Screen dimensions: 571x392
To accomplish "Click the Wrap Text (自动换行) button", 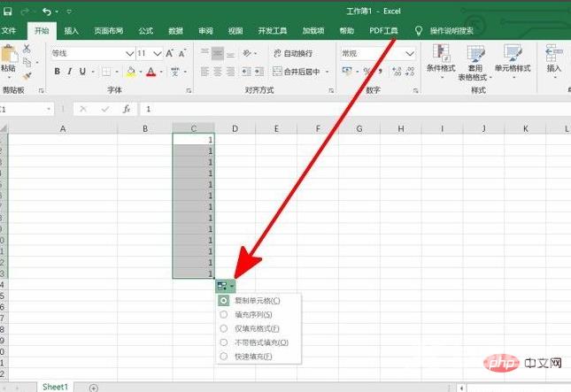I will [x=297, y=53].
